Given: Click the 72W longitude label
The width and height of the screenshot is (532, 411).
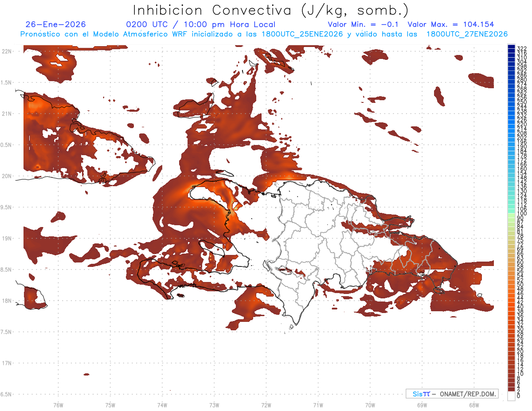Looking at the screenshot, I should (x=266, y=405).
